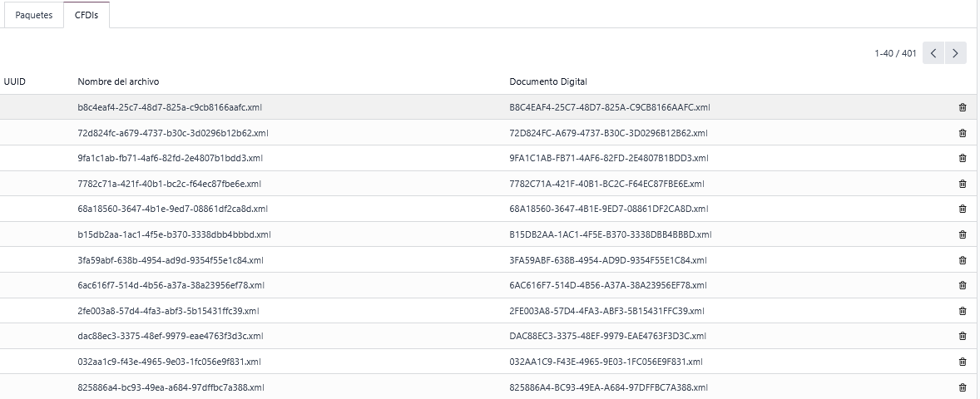Screen dimensions: 980x399
Task: Select the 032aa1c9-f43e file name cell
Action: coord(170,362)
